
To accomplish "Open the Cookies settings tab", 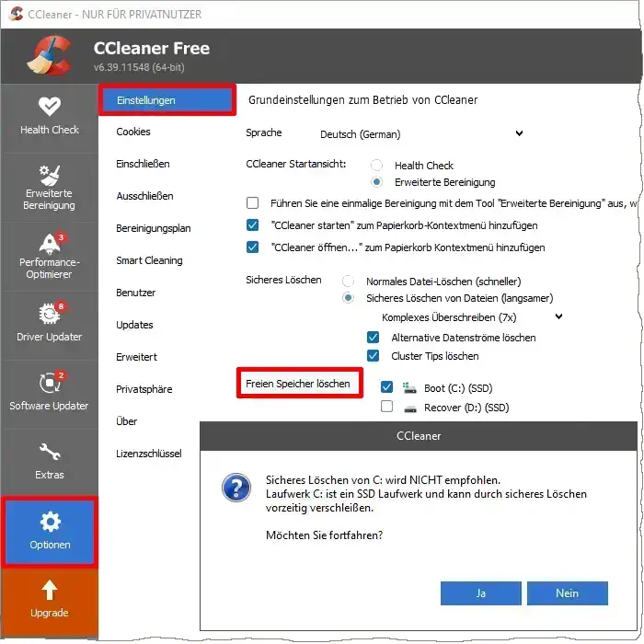I will tap(133, 132).
